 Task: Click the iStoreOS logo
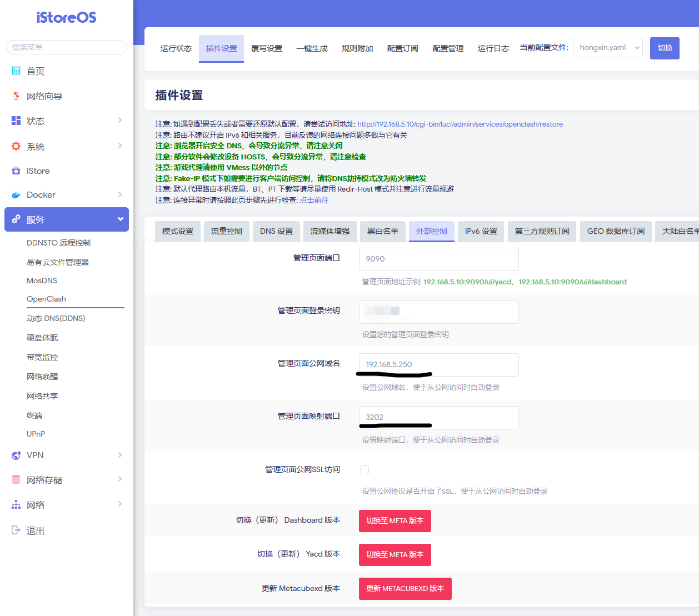[67, 17]
